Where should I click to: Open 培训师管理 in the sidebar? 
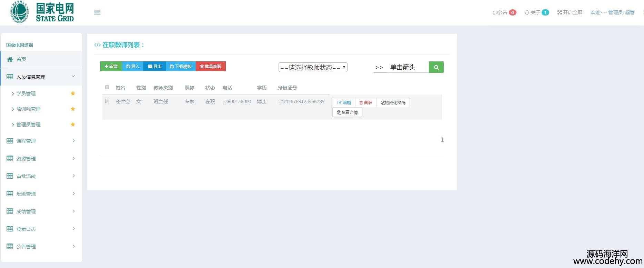pyautogui.click(x=28, y=109)
